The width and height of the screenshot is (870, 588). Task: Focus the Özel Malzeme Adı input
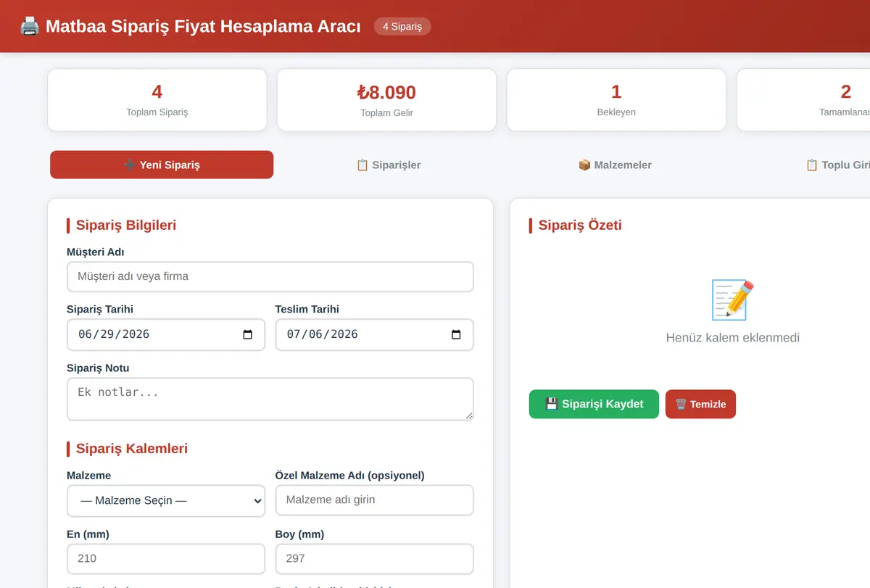(375, 500)
